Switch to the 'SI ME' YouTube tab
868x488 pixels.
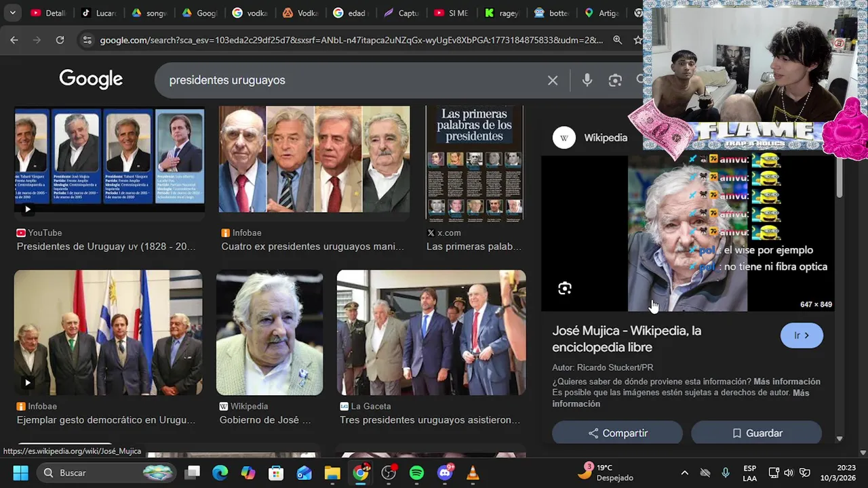click(451, 13)
